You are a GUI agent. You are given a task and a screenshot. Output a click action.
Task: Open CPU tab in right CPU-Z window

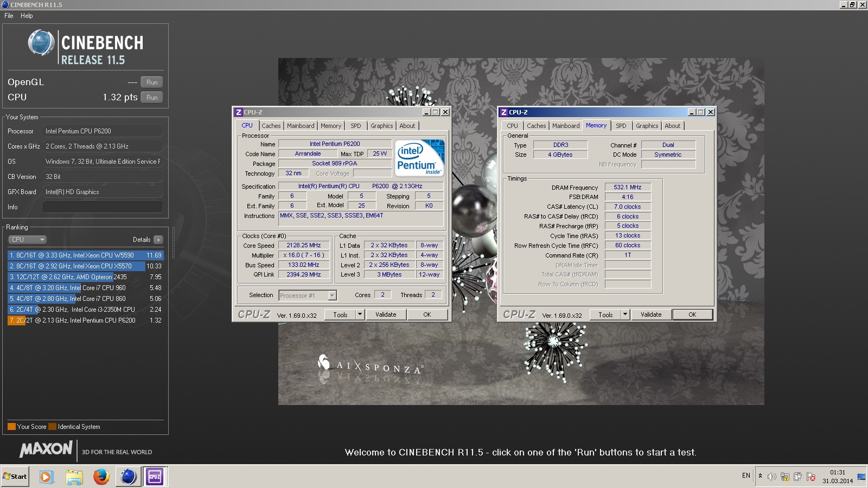pyautogui.click(x=513, y=126)
